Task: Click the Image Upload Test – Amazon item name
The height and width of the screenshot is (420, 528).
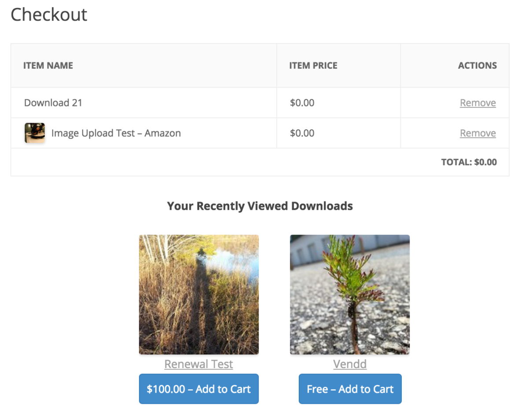Action: pyautogui.click(x=116, y=133)
